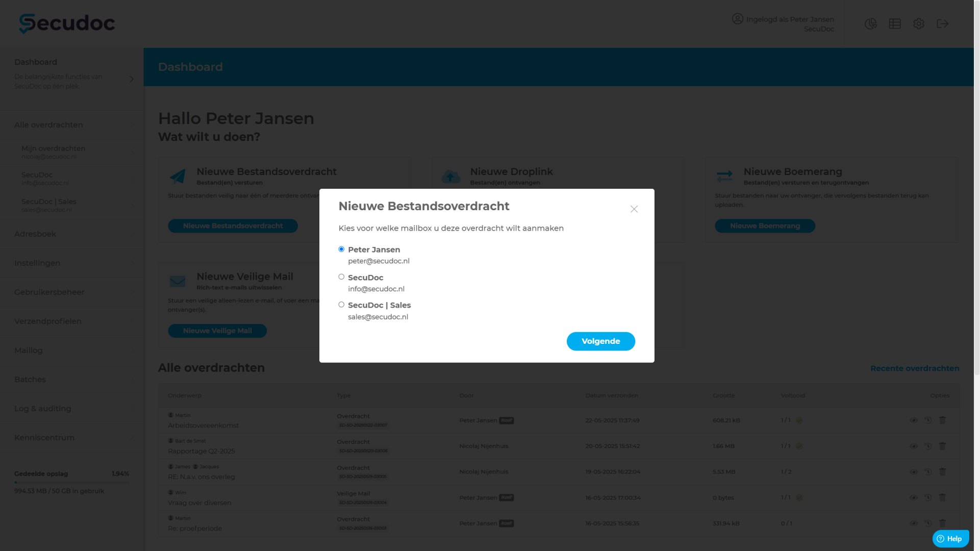Click the cloud upload Droplink icon
Screen dimensions: 980x551
pyautogui.click(x=451, y=177)
